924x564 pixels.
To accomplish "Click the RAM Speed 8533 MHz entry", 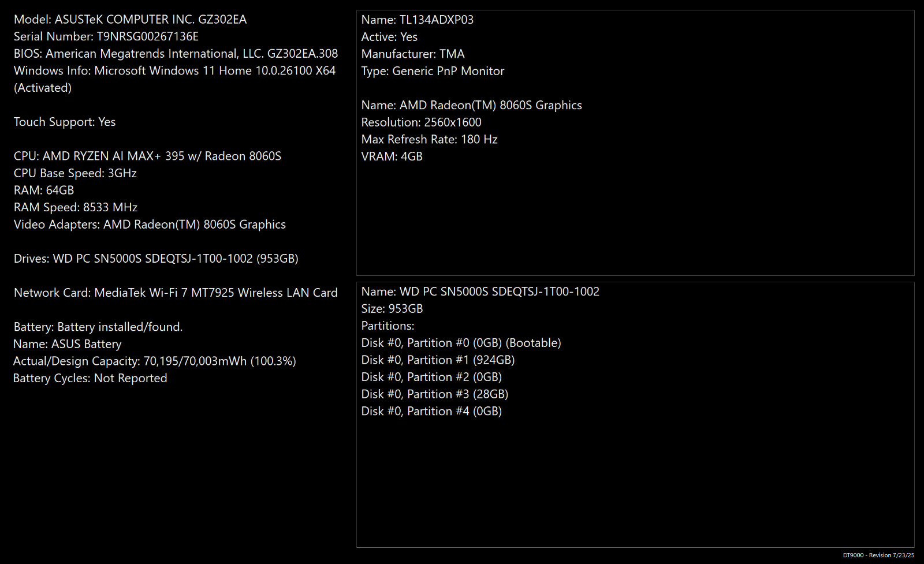I will 76,207.
